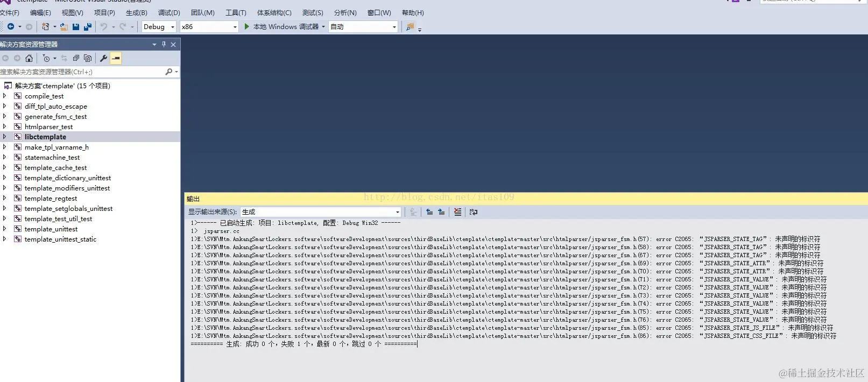Expand the statemachine_test project node
Screen dimensions: 868x382
[x=5, y=157]
